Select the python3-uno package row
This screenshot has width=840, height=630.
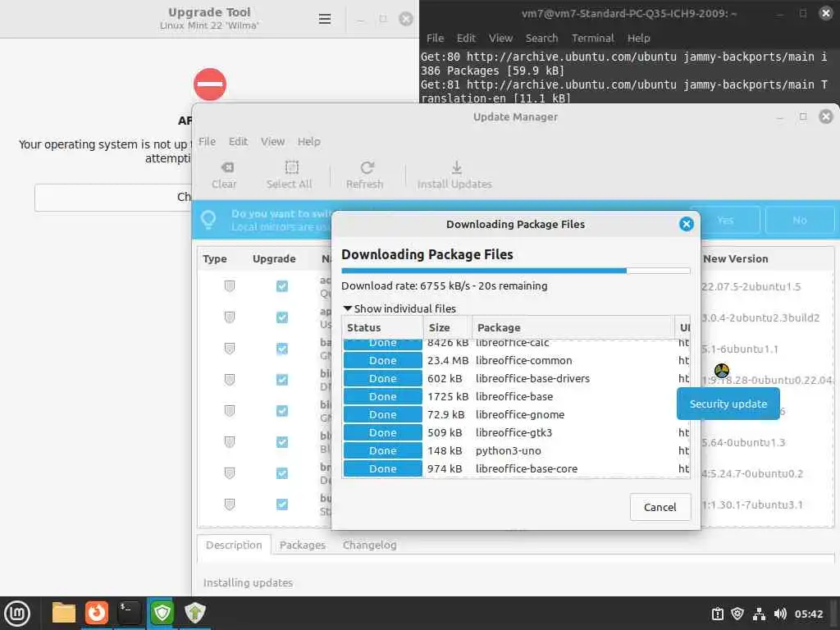pyautogui.click(x=516, y=450)
